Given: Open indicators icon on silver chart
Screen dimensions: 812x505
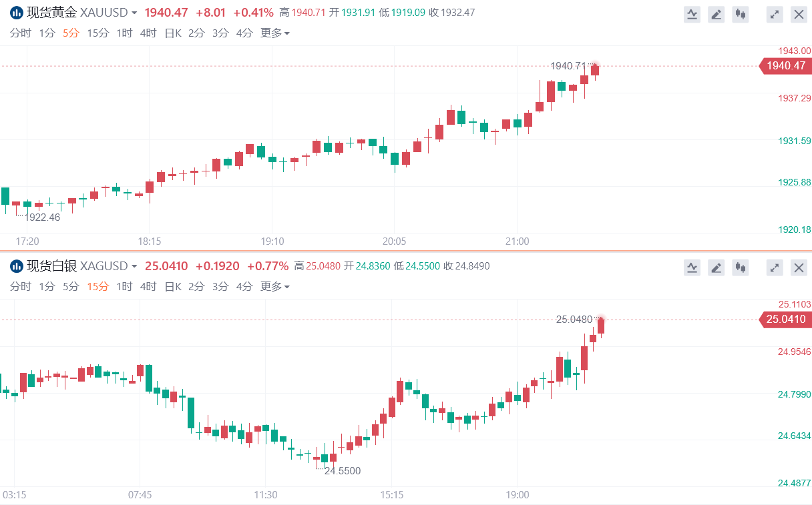Looking at the screenshot, I should (692, 268).
